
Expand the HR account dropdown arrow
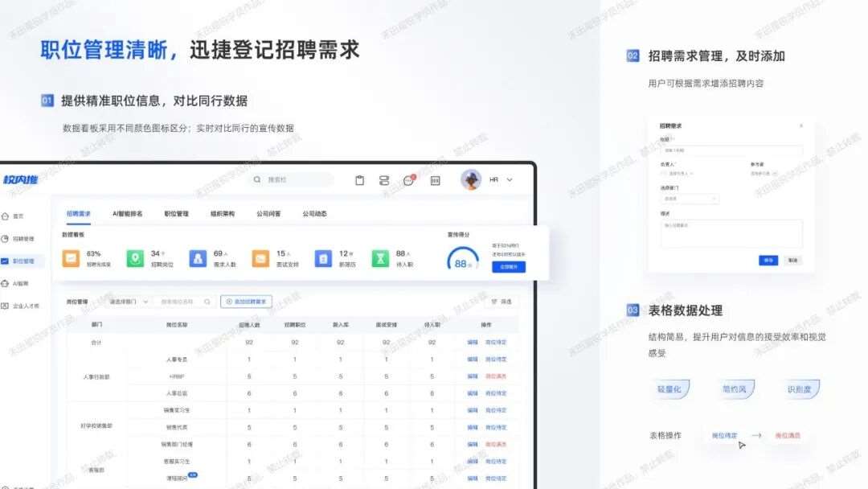(510, 180)
